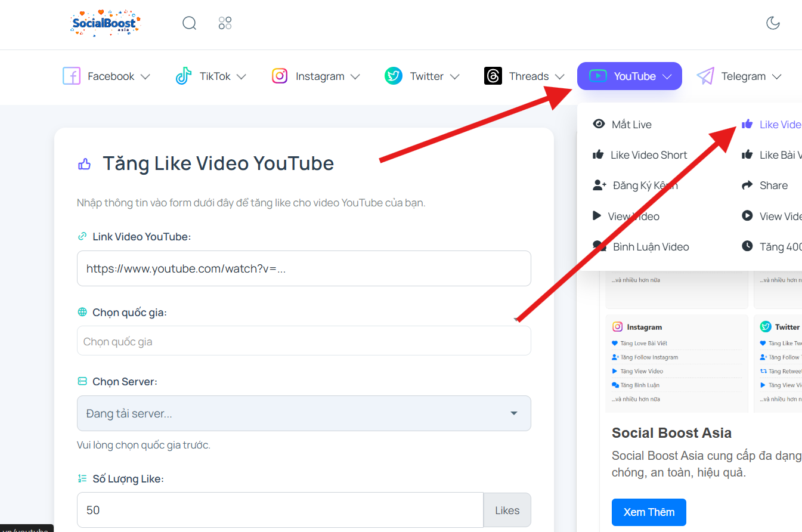Open the search magnifier icon
Screen dimensions: 802x532
pyautogui.click(x=189, y=23)
